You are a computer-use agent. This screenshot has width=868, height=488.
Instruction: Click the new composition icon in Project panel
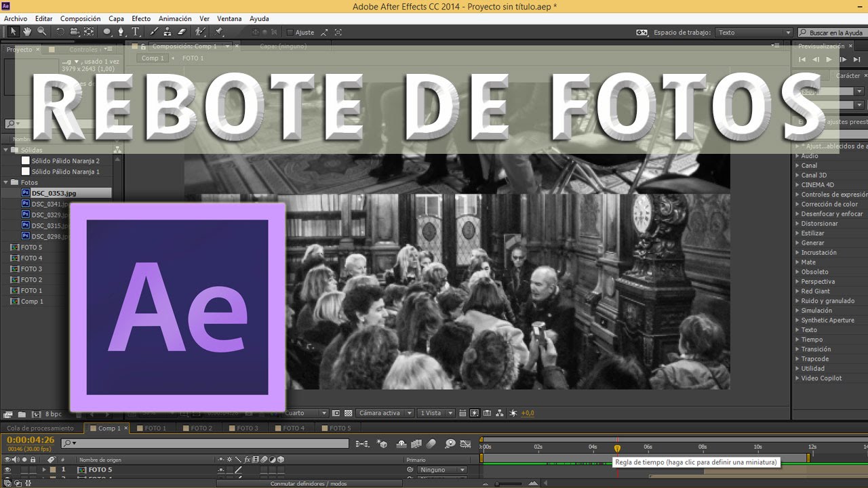tap(36, 414)
